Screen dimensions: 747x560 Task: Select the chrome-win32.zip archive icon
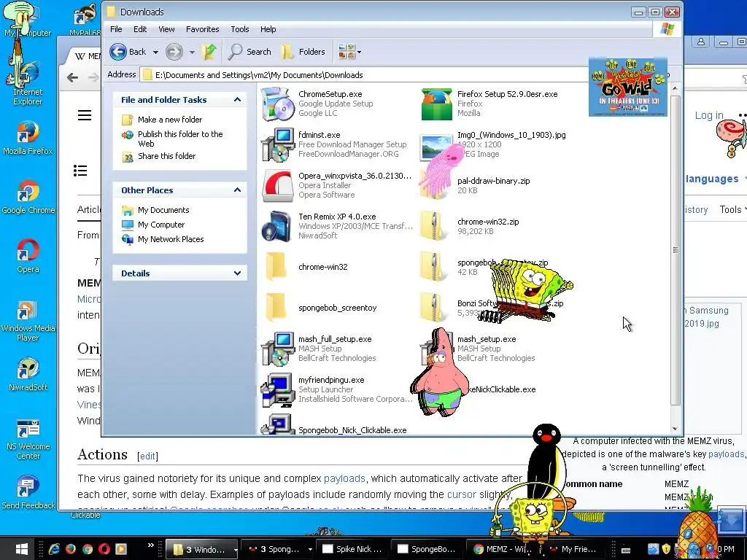pyautogui.click(x=433, y=226)
